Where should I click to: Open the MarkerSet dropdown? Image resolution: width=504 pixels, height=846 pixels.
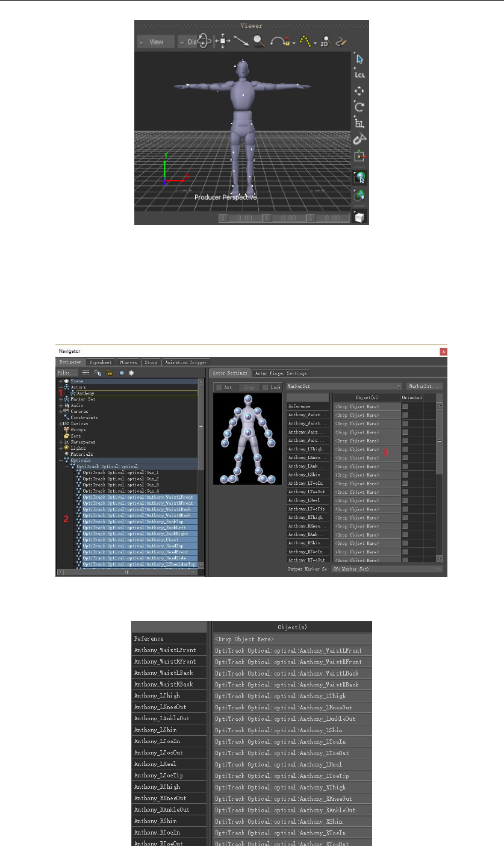click(343, 386)
